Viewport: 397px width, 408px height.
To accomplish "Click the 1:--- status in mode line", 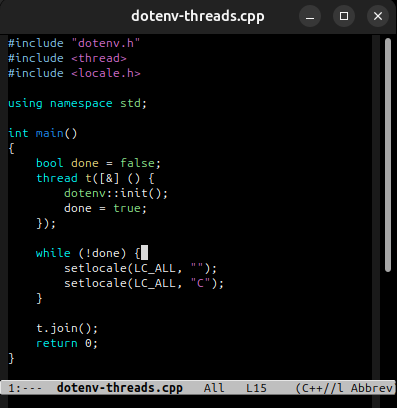I will 25,388.
